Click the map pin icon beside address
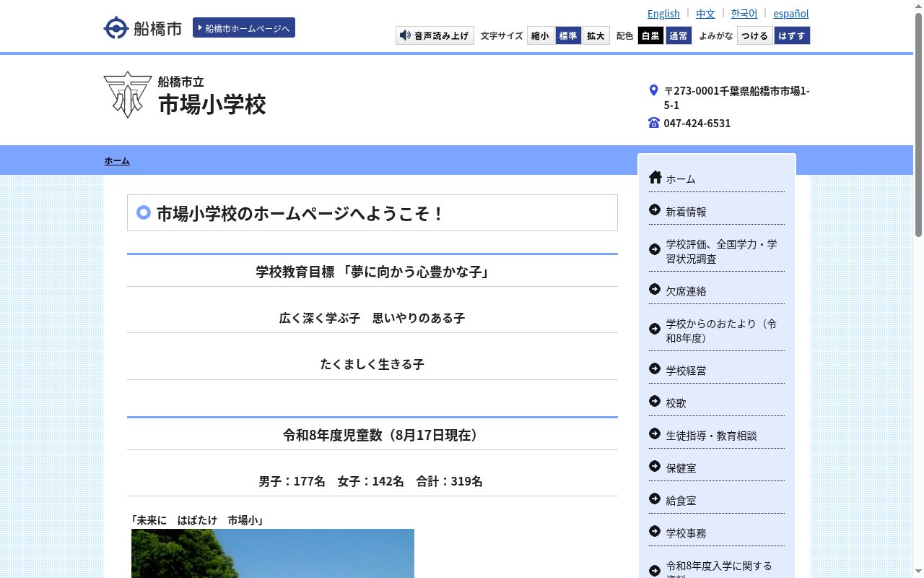This screenshot has width=924, height=578. (653, 90)
